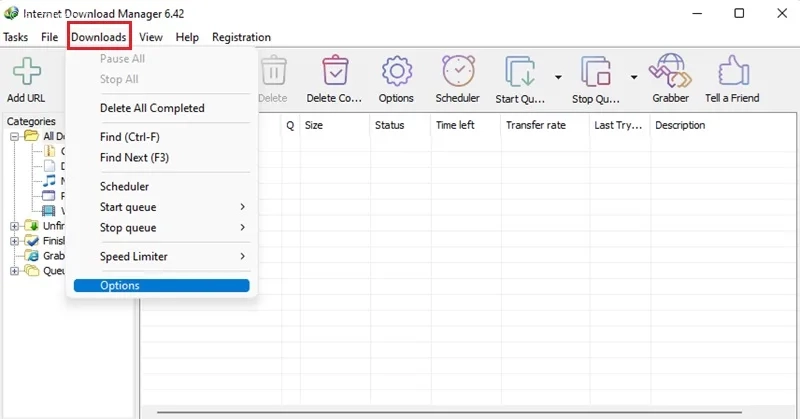Open the Registration menu
The width and height of the screenshot is (800, 419).
(x=241, y=37)
